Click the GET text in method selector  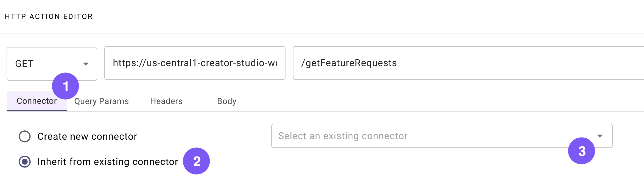pos(24,64)
